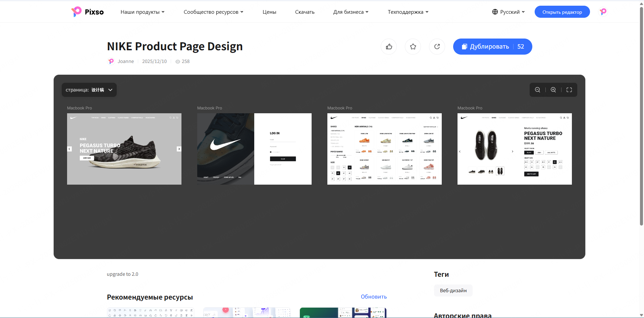Click Обновить link for recommendations
The image size is (644, 318).
[374, 297]
